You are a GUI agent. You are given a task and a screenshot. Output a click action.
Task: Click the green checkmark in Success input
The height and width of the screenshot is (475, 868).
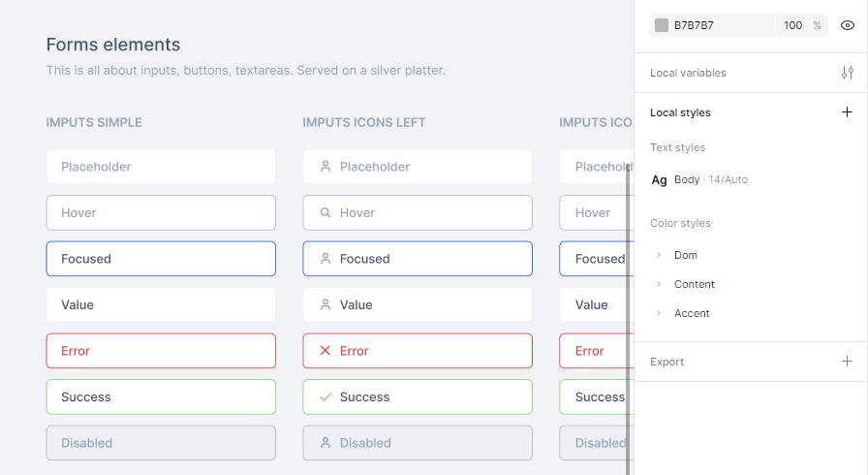(x=325, y=397)
